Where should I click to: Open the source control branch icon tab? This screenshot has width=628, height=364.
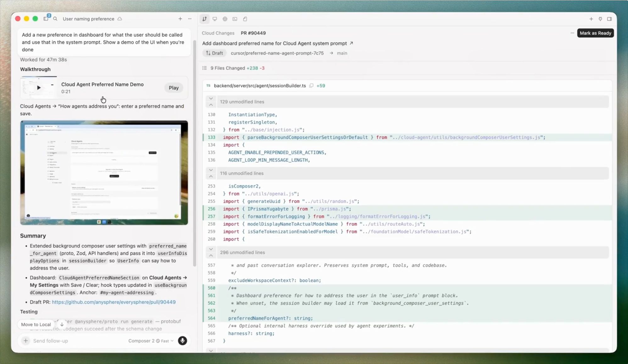tap(205, 19)
